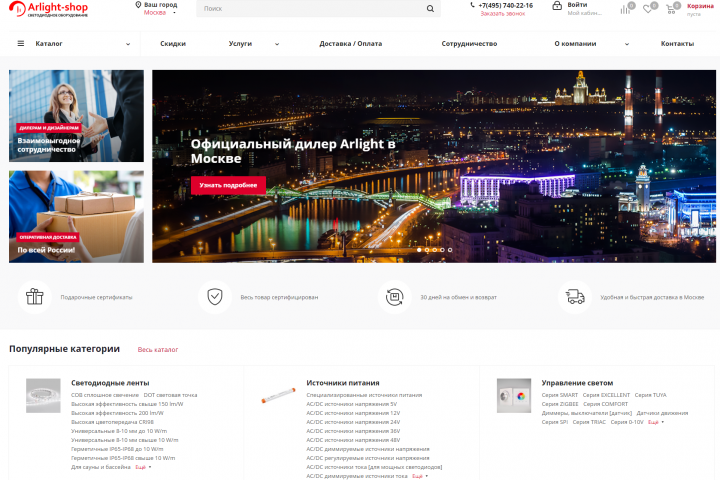This screenshot has height=480, width=720.
Task: Expand Ещё under Управление светом
Action: [x=656, y=422]
